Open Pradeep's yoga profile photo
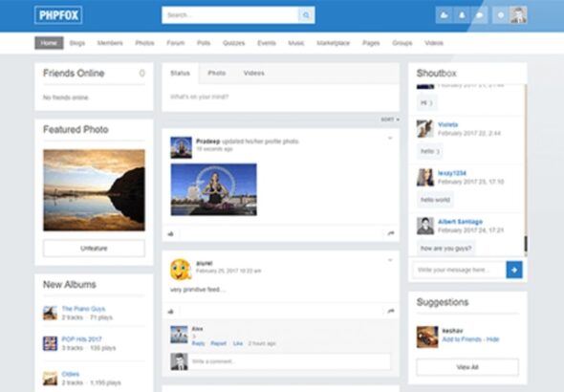The image size is (564, 392). point(214,189)
